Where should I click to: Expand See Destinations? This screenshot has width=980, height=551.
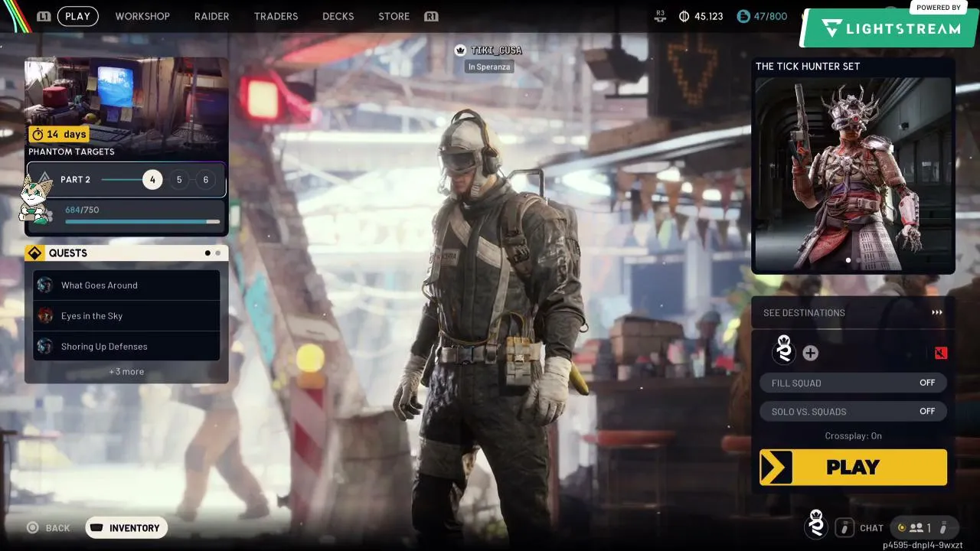coord(853,312)
